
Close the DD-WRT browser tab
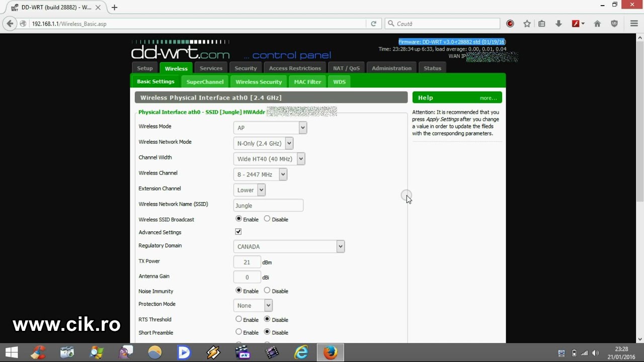click(x=98, y=8)
